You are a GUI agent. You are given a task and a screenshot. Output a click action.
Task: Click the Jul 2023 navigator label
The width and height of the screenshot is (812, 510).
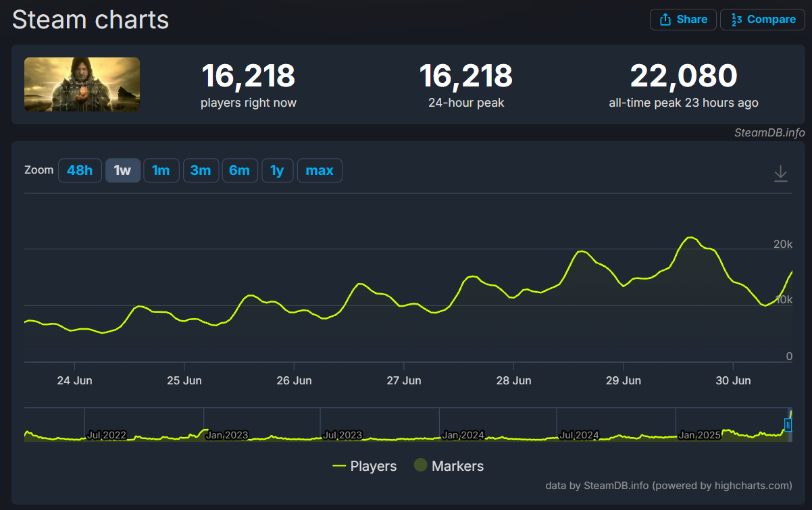[342, 435]
